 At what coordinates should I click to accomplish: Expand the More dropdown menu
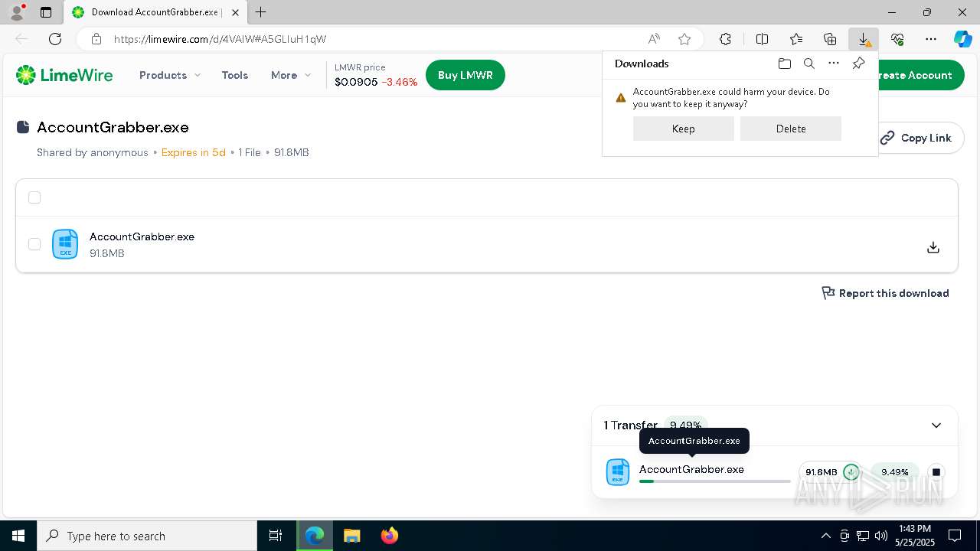click(x=291, y=75)
